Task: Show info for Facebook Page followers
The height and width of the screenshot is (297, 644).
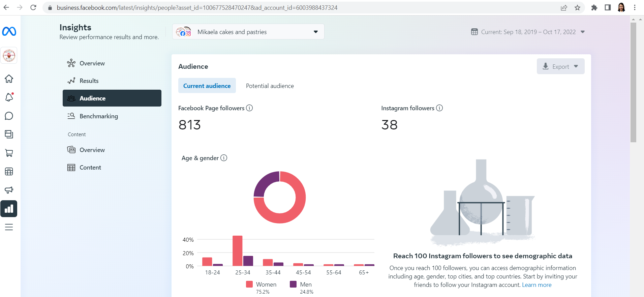Action: tap(249, 108)
